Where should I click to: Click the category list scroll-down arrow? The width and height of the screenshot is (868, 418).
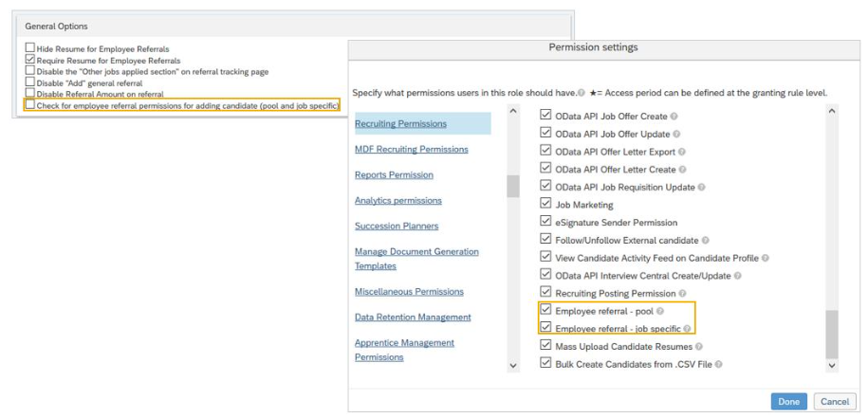(x=513, y=365)
